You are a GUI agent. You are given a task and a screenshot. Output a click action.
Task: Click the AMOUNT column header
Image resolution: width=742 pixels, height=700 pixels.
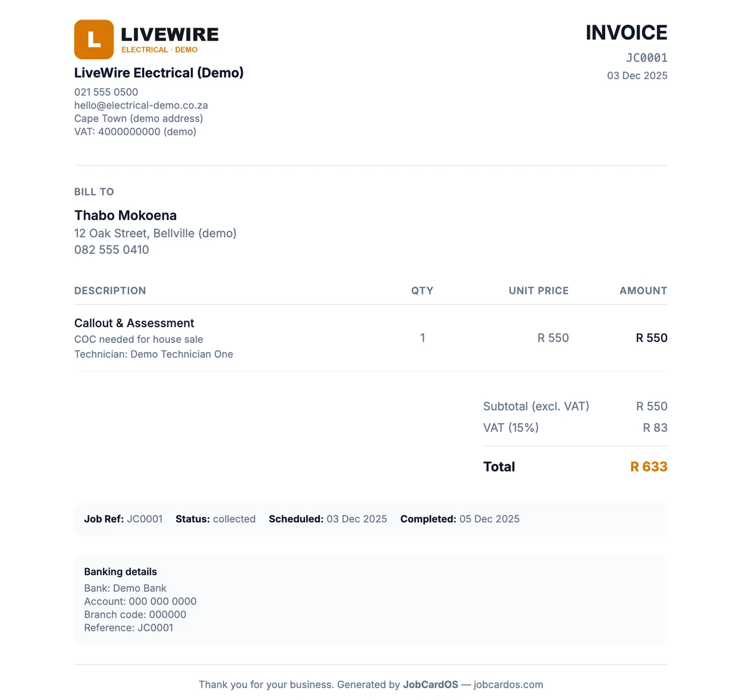pyautogui.click(x=643, y=291)
